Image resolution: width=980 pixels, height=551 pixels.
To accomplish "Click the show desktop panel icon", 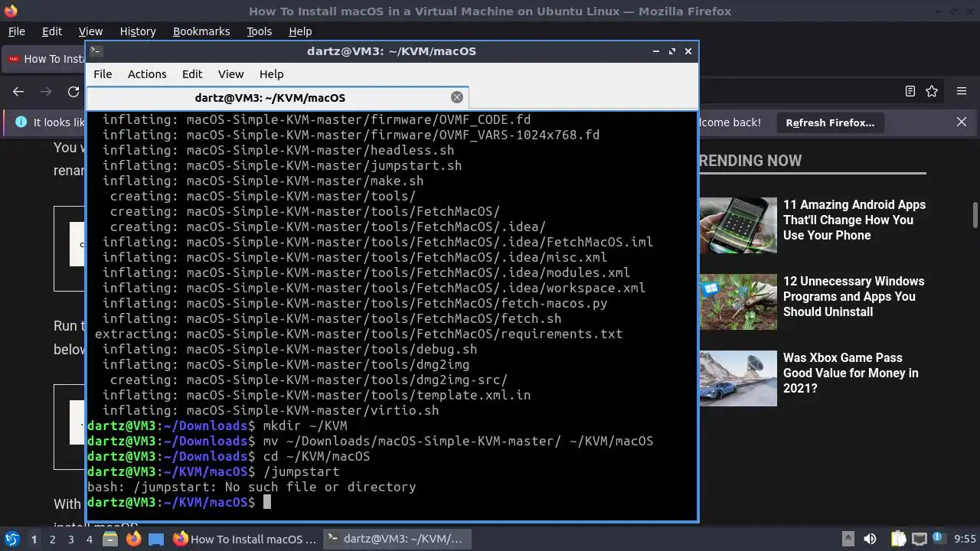I will (x=156, y=540).
